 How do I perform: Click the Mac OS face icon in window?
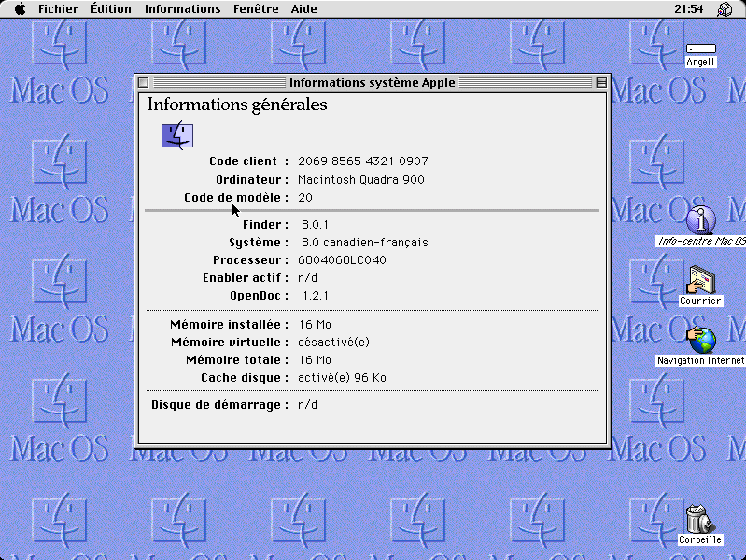click(x=177, y=136)
